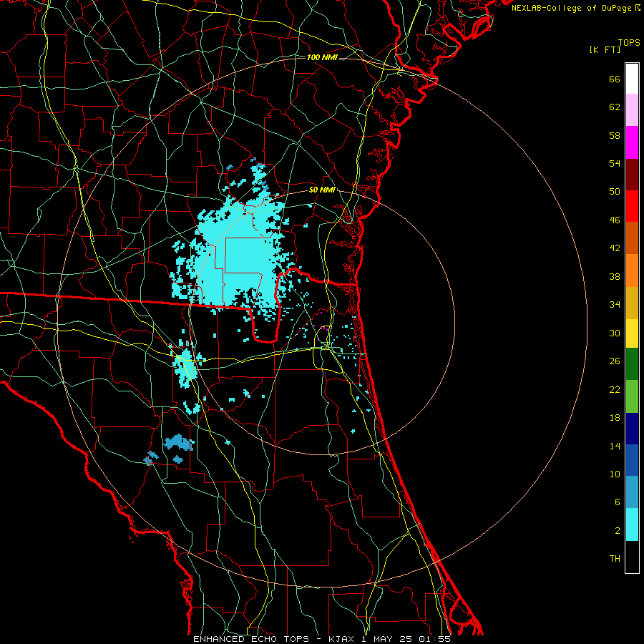The image size is (644, 644).
Task: Click the legend value 10
Action: pyautogui.click(x=615, y=474)
